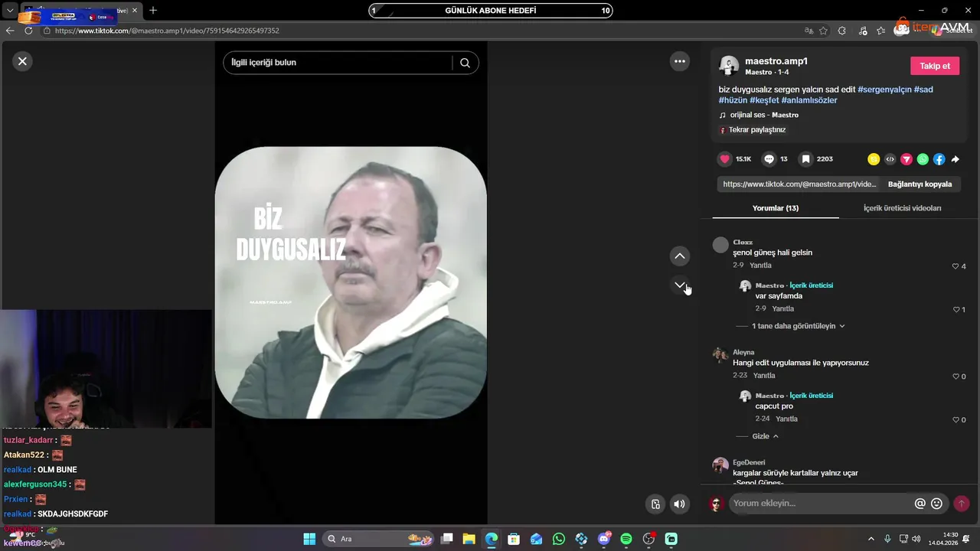Save video with the bookmark icon
The image size is (980, 551).
(x=805, y=159)
